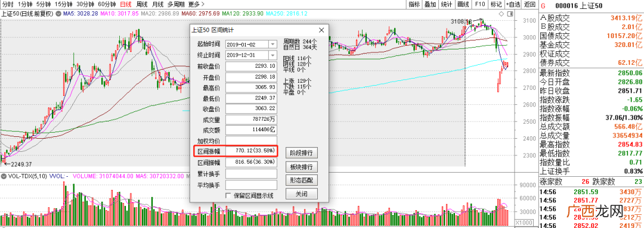Image resolution: width=644 pixels, height=228 pixels.
Task: Click the MA60: 2975.69 legend label
Action: (200, 14)
